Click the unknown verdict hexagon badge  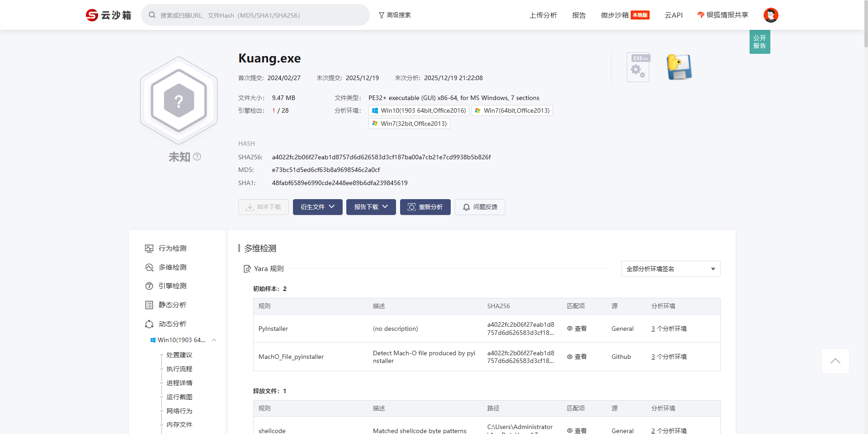point(179,100)
